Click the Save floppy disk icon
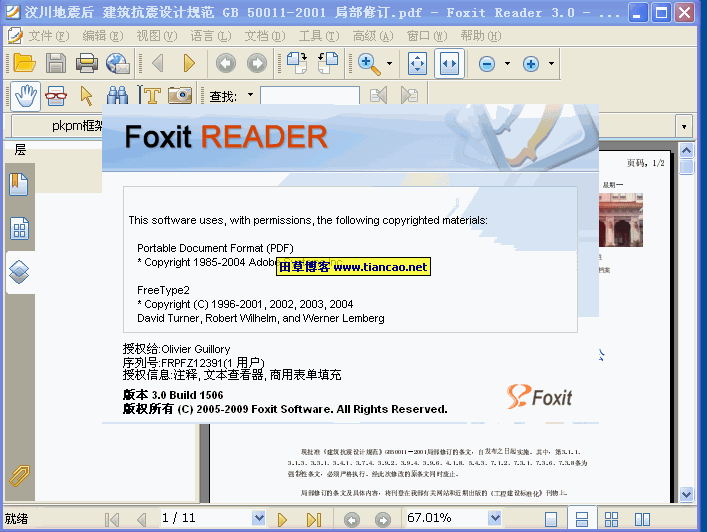Screen dimensions: 707x532 point(55,63)
